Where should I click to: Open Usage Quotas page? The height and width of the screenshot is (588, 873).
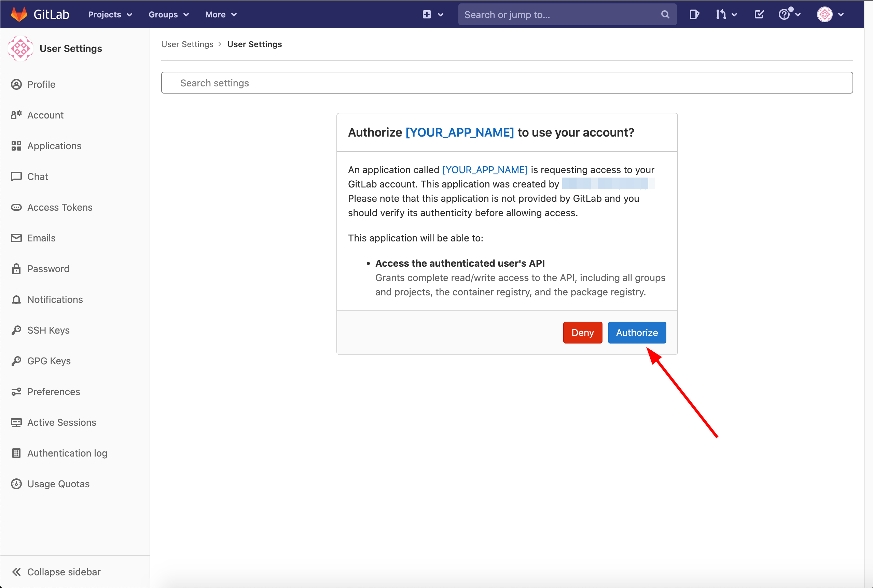(58, 484)
